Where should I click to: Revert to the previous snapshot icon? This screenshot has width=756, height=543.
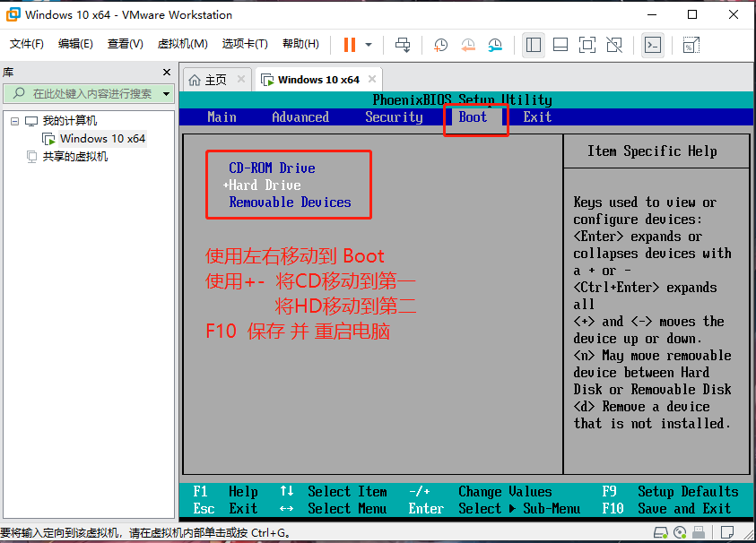[x=467, y=45]
